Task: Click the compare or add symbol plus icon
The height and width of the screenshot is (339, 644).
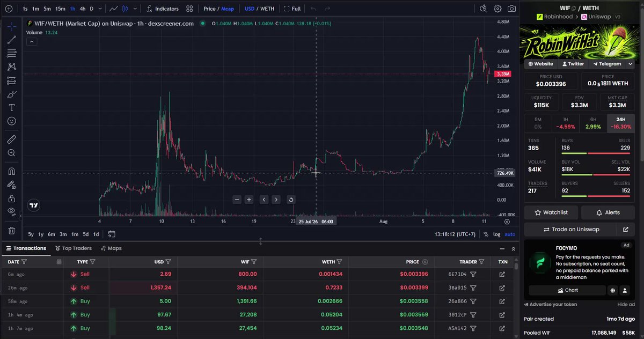Action: pyautogui.click(x=8, y=9)
